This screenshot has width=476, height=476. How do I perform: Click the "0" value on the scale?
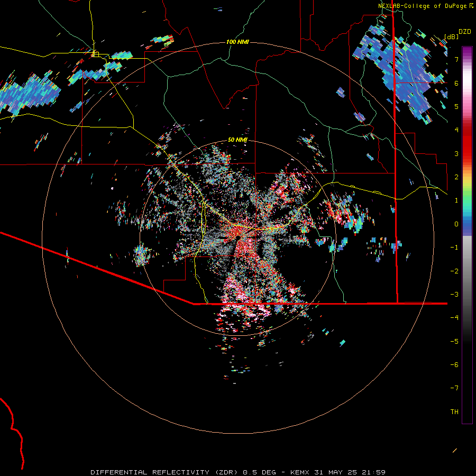point(456,224)
